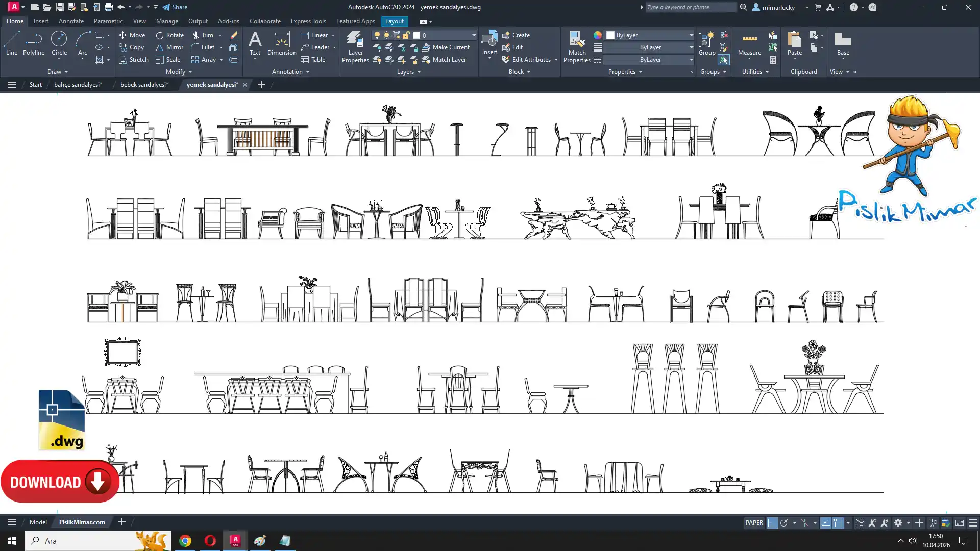Viewport: 980px width, 551px height.
Task: Click the Insert block tool
Action: pyautogui.click(x=489, y=43)
